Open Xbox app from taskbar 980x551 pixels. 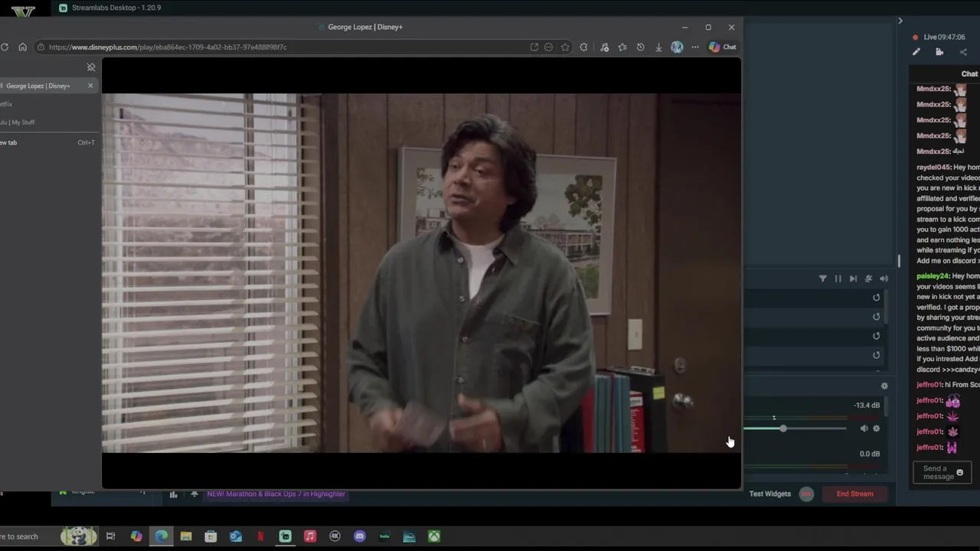(x=434, y=536)
